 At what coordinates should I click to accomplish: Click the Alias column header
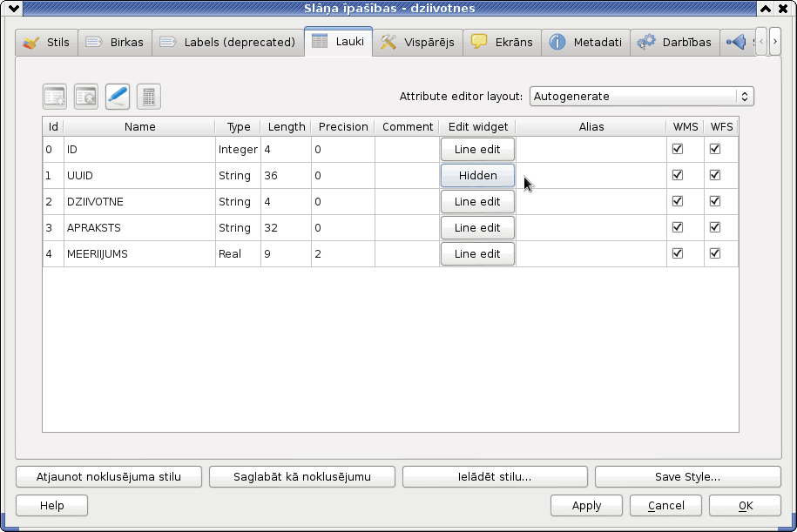[591, 127]
